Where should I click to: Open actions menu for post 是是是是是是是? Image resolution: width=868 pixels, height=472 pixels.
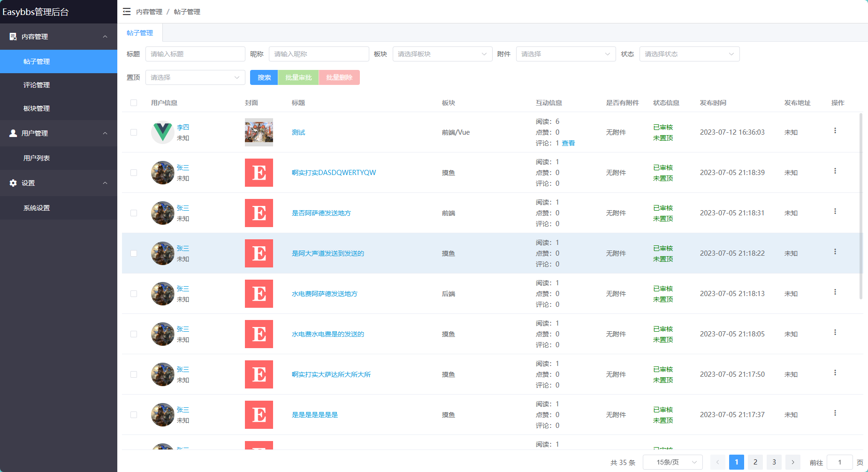point(835,413)
